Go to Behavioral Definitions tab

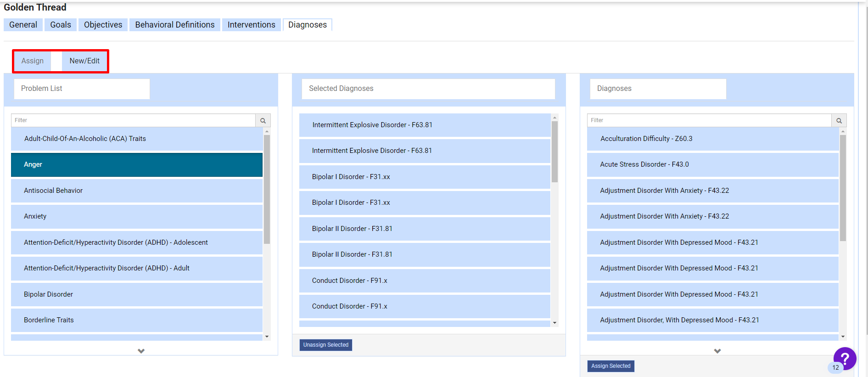pos(174,25)
